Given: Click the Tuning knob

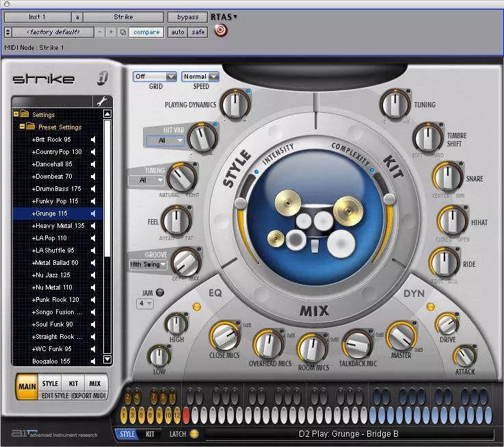Looking at the screenshot, I should pos(395,105).
